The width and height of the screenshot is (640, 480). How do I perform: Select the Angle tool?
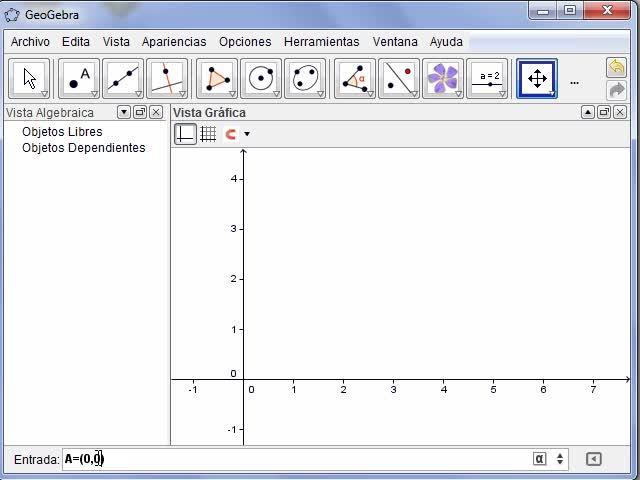click(355, 79)
